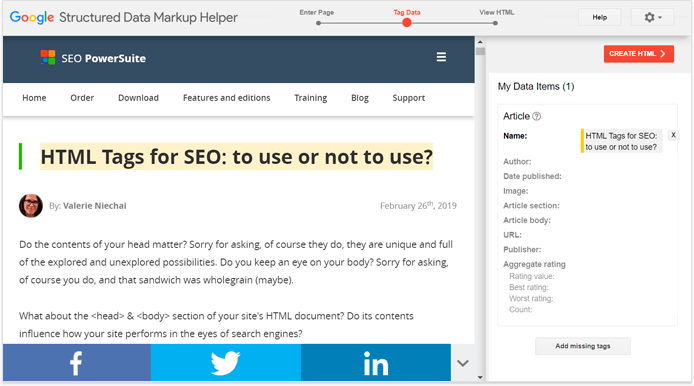Share on Twitter
Image resolution: width=694 pixels, height=386 pixels.
click(226, 363)
